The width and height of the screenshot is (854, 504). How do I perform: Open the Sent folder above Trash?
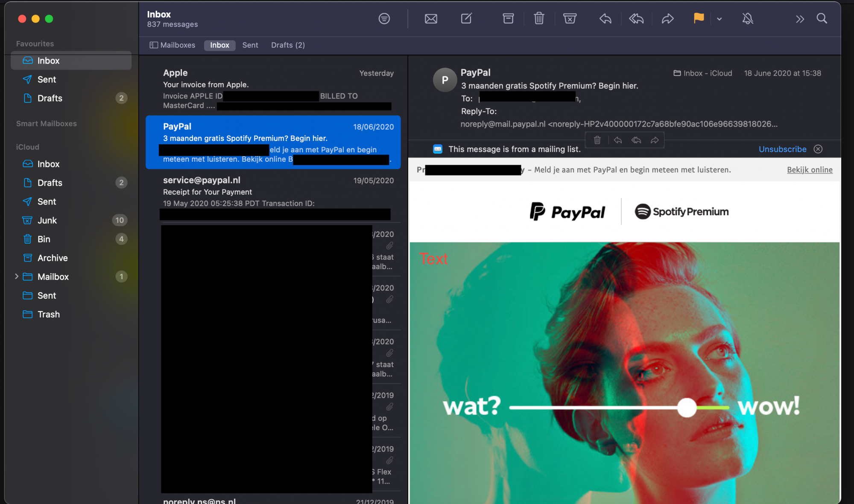tap(71, 295)
